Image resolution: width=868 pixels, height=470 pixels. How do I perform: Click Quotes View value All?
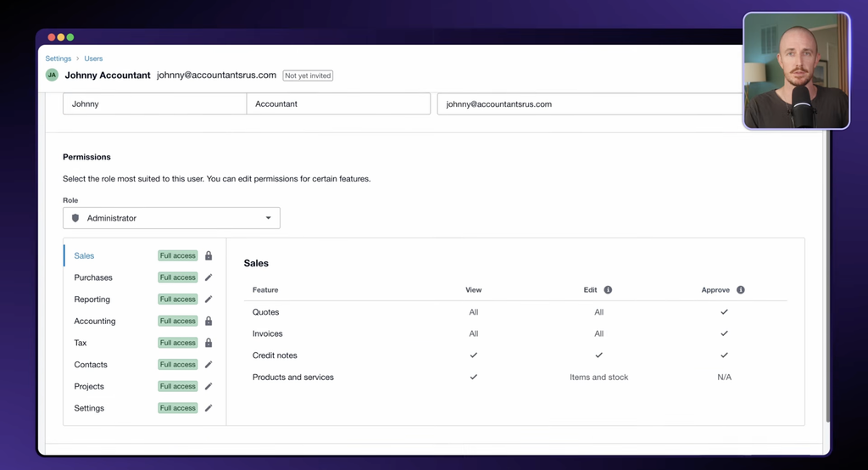473,312
